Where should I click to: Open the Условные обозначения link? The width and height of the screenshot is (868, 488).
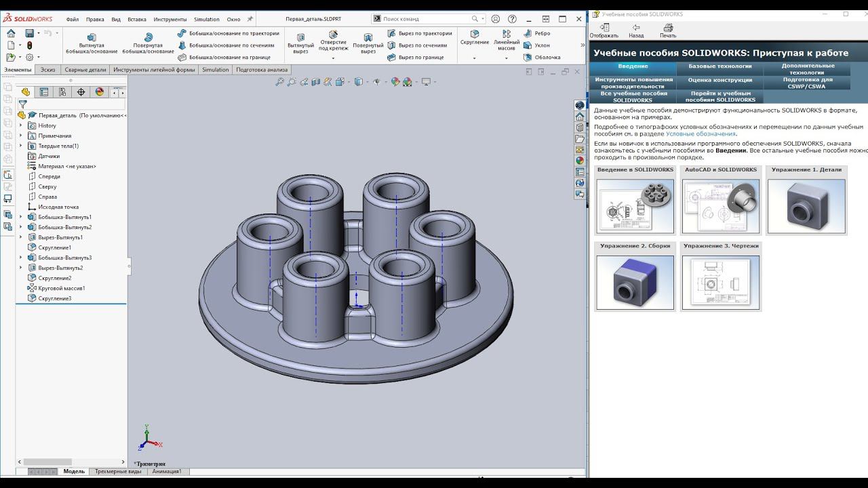701,134
